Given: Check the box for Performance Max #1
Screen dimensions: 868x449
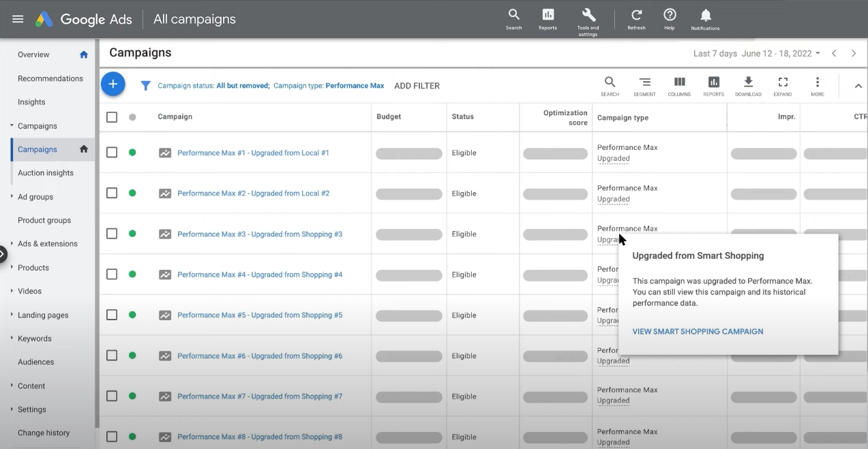Looking at the screenshot, I should [x=112, y=153].
